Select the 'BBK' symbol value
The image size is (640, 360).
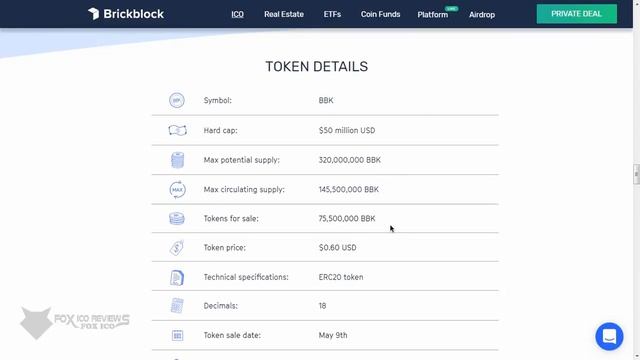326,100
